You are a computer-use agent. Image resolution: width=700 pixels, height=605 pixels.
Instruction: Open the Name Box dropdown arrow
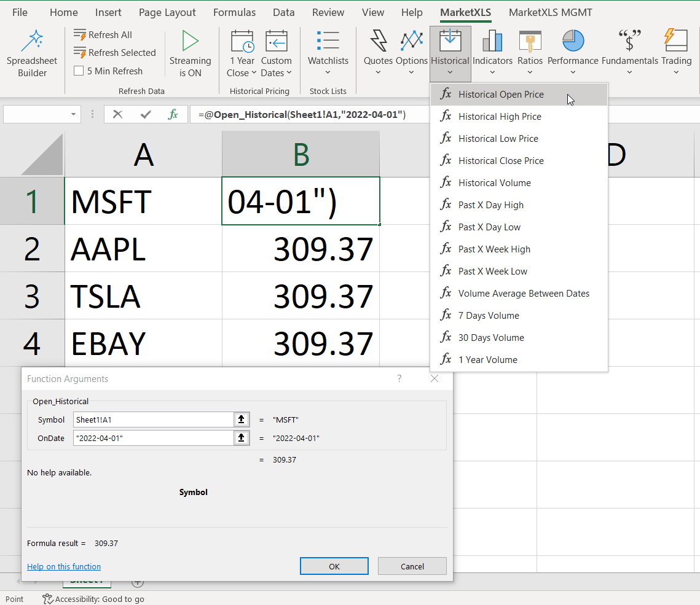74,114
